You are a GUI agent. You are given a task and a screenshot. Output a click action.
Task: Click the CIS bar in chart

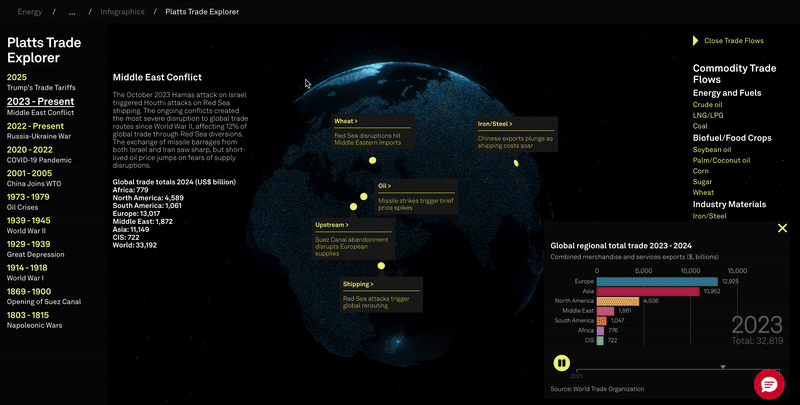[x=600, y=340]
